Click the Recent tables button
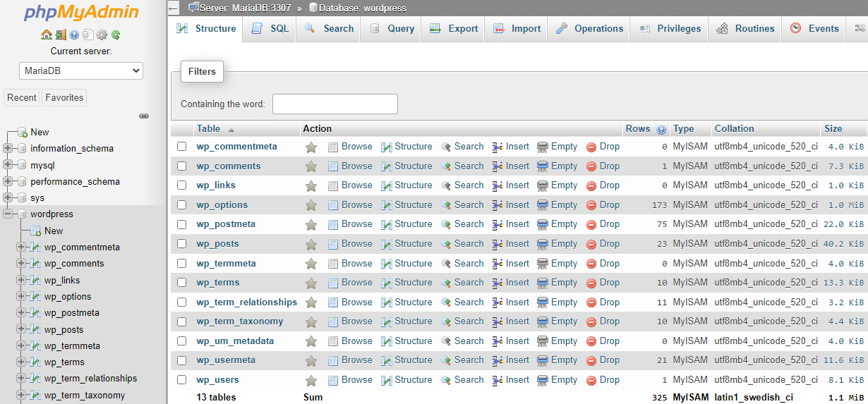Viewport: 868px width, 404px height. [22, 98]
